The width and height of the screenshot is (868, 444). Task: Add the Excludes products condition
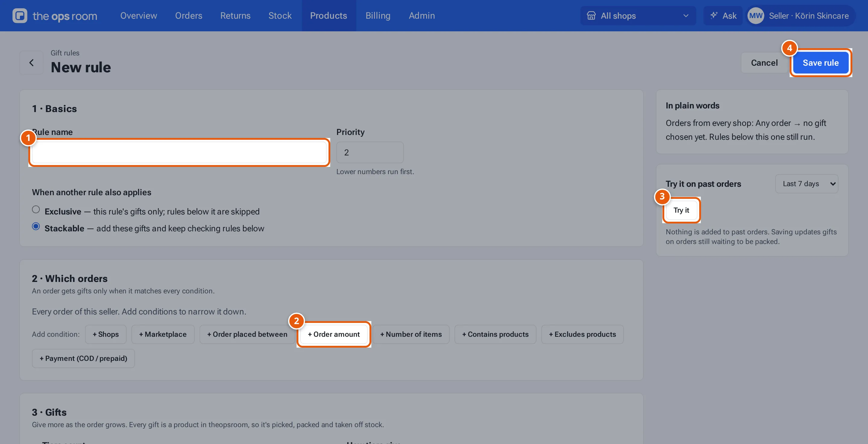[x=582, y=334]
